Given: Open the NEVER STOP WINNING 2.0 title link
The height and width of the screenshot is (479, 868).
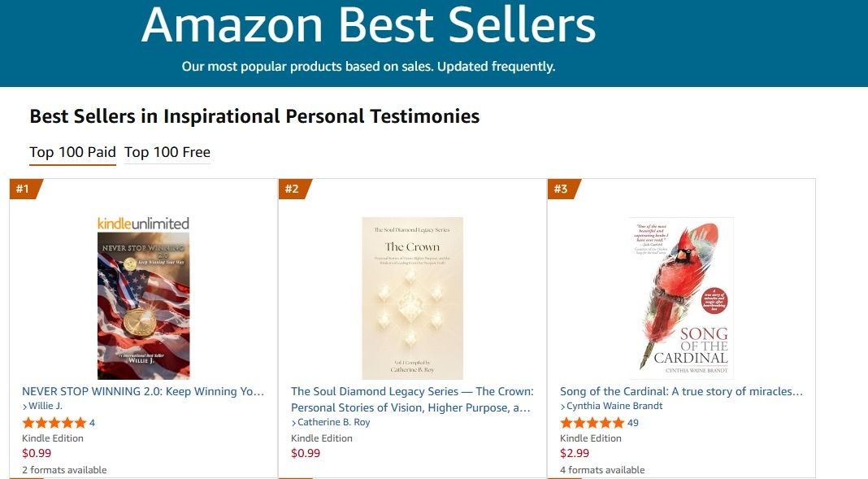Looking at the screenshot, I should coord(143,391).
